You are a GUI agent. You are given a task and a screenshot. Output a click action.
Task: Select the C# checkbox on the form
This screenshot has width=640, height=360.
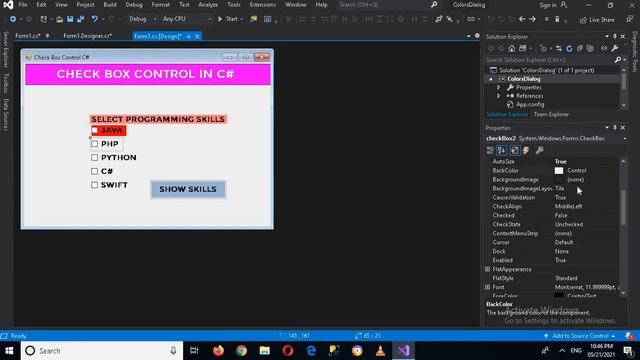click(x=95, y=171)
